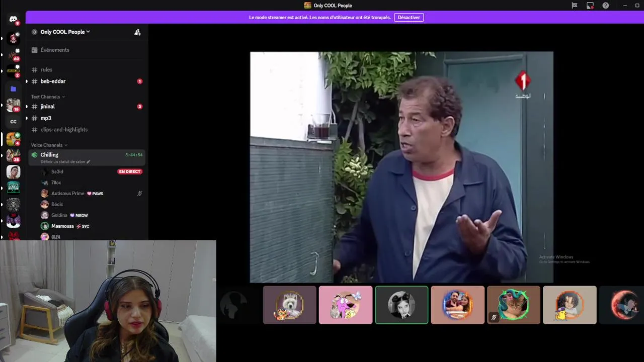
Task: Open the server icon with badge 38
Action: pos(13,155)
